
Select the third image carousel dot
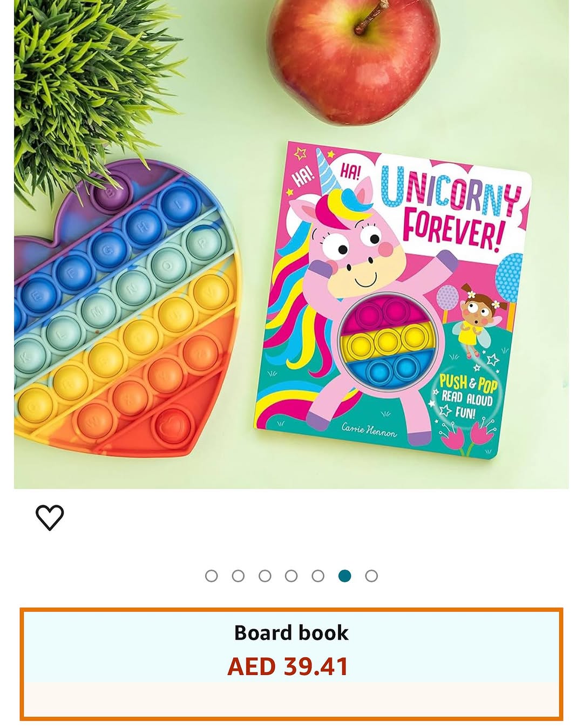(265, 576)
